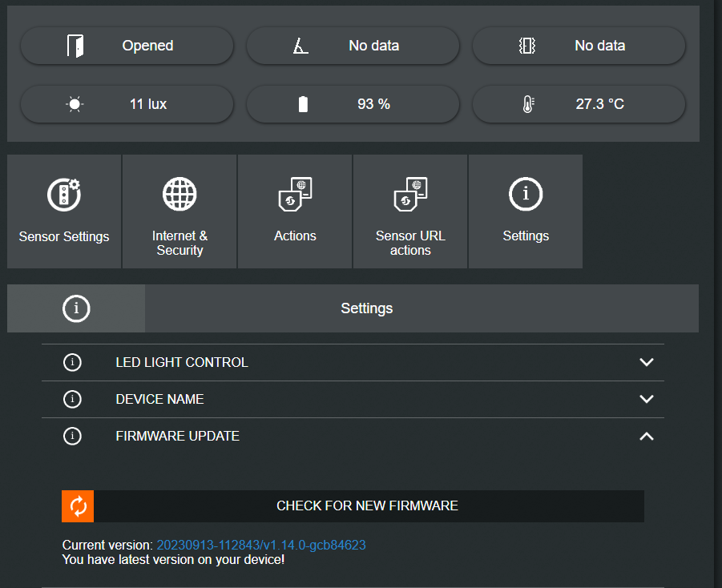Open the current firmware version link
Image resolution: width=722 pixels, height=588 pixels.
(x=260, y=545)
